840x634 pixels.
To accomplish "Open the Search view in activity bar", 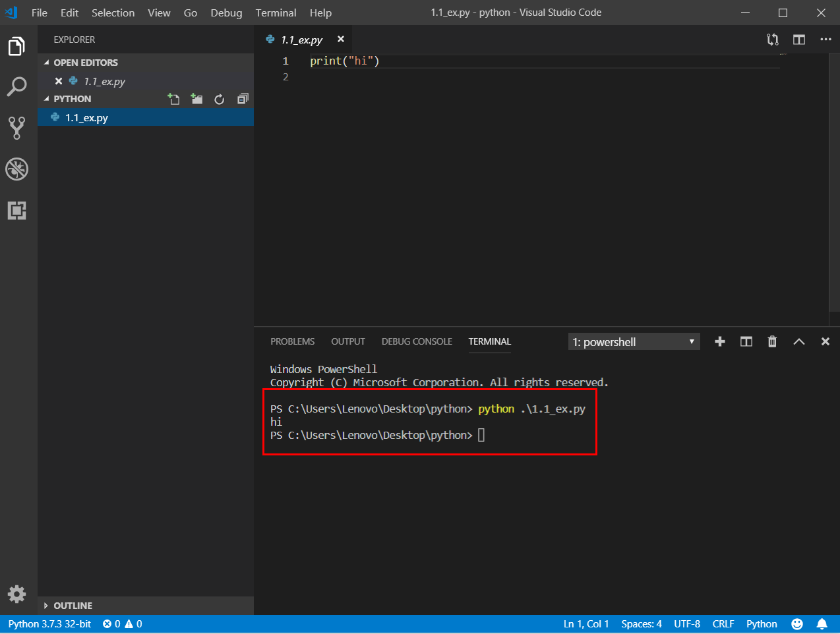I will (16, 87).
